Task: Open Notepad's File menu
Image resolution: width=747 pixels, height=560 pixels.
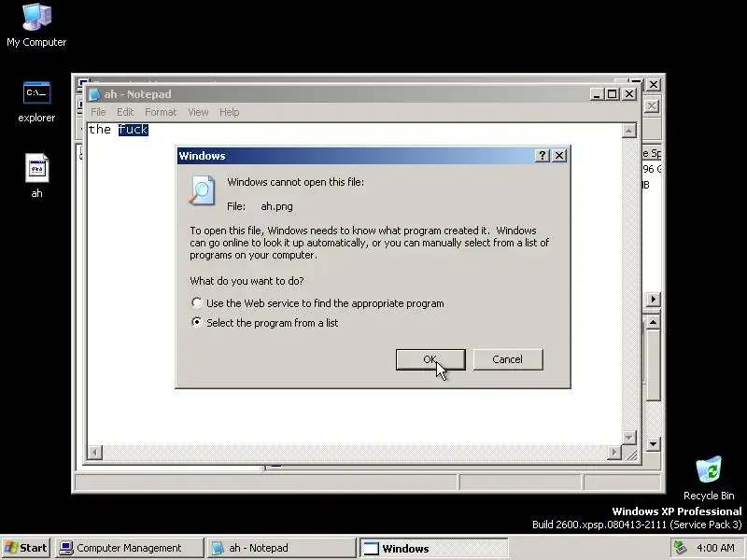Action: tap(98, 112)
